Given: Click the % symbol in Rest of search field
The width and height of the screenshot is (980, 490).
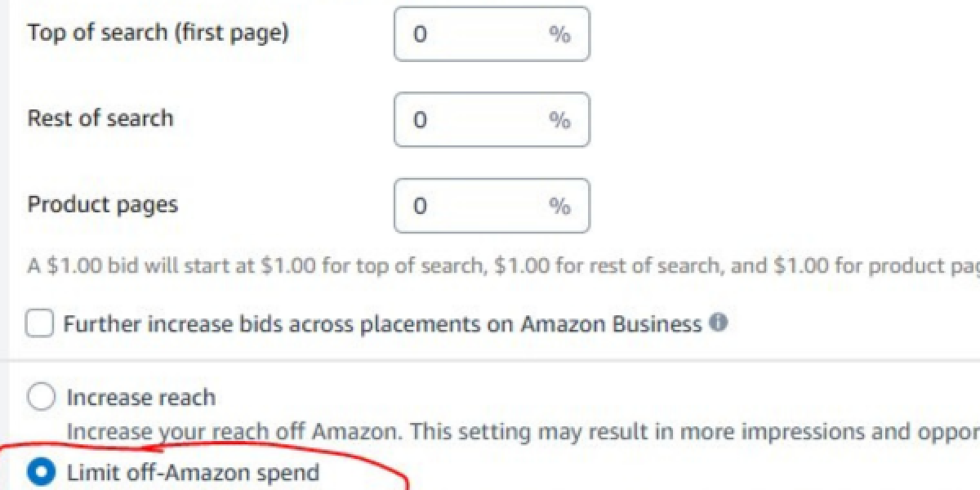Looking at the screenshot, I should 562,119.
